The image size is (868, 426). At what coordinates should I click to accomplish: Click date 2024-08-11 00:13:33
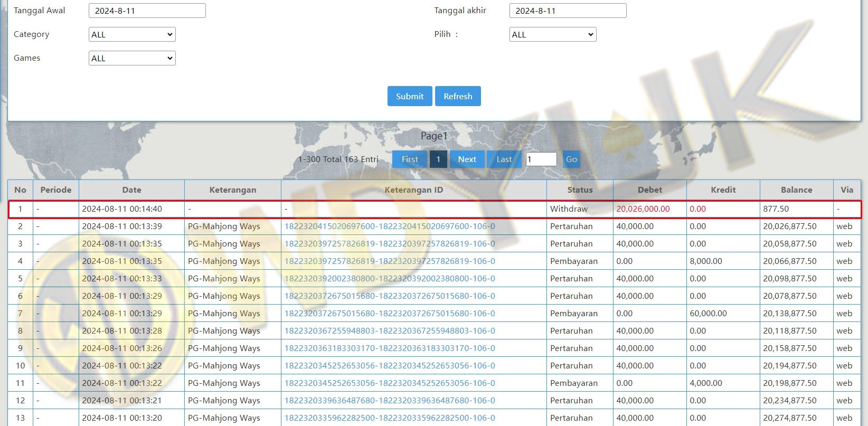point(122,278)
